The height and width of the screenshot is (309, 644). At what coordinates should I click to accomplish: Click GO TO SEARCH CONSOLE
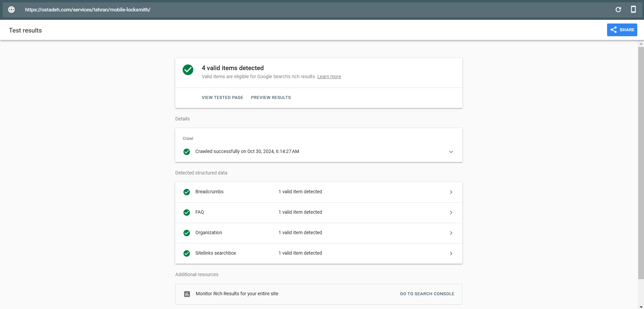pyautogui.click(x=427, y=294)
